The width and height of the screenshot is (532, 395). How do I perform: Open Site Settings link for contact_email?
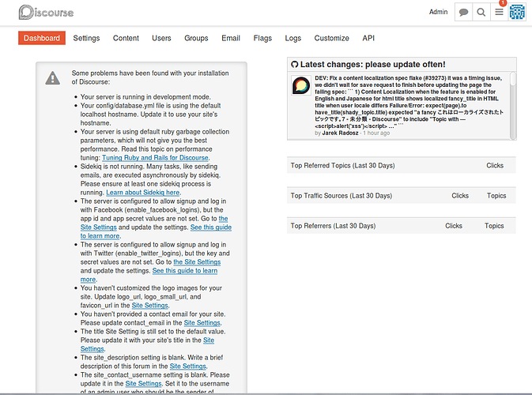202,322
